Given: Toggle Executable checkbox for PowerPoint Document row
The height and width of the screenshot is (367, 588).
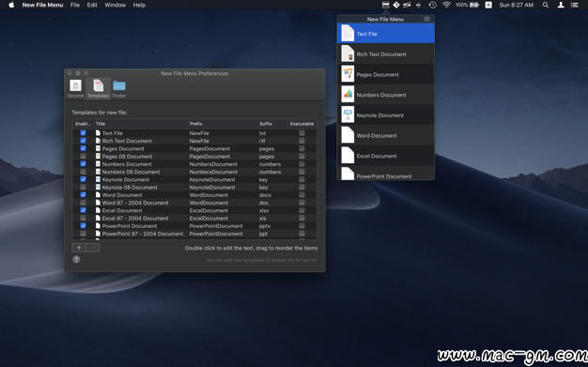Looking at the screenshot, I should click(x=302, y=225).
